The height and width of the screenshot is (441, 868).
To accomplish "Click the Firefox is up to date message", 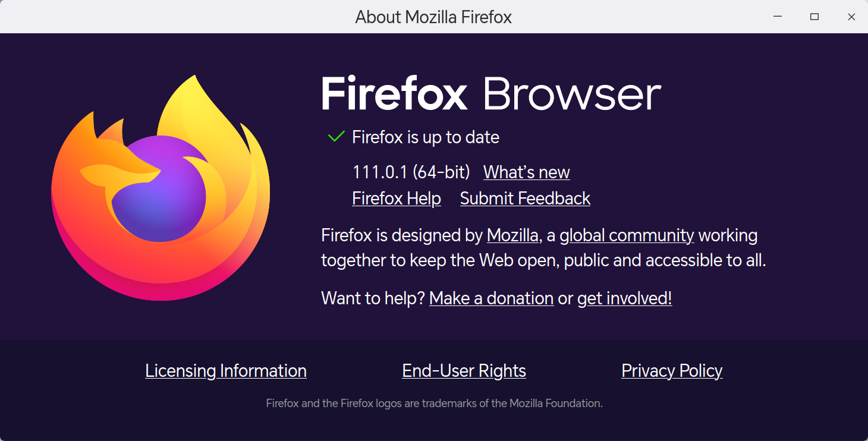I will coord(426,136).
